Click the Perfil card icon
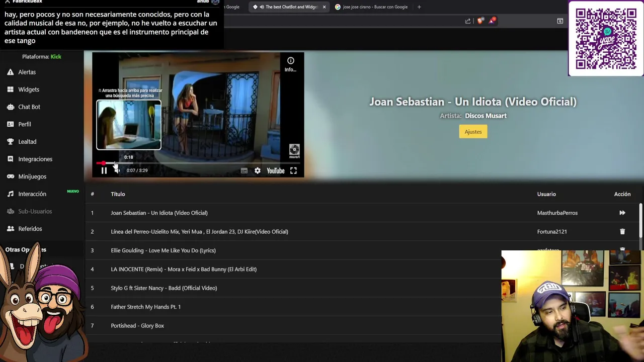The width and height of the screenshot is (644, 362). point(10,124)
